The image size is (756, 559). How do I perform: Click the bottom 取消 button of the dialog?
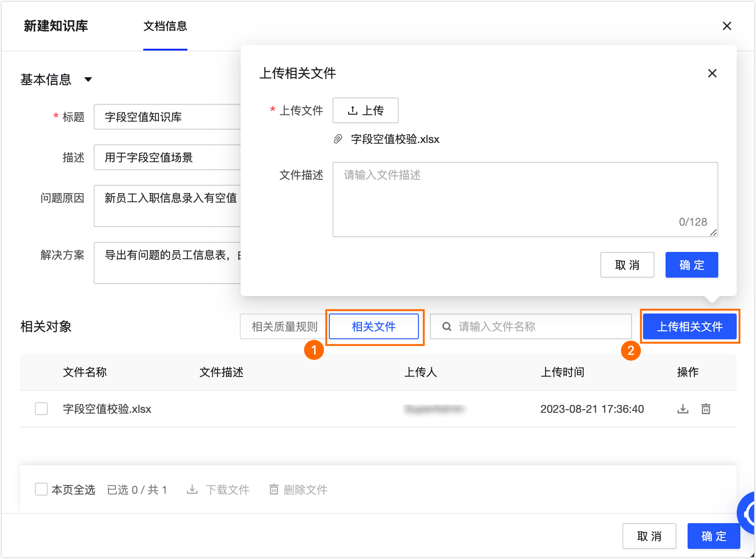point(649,536)
